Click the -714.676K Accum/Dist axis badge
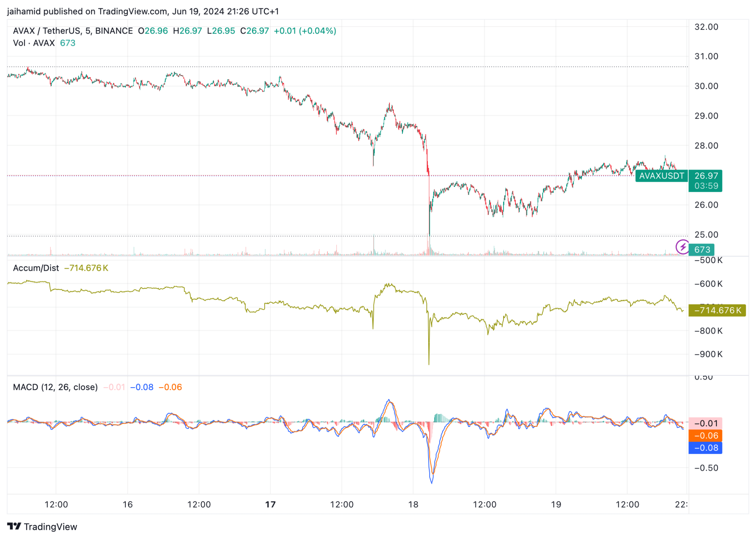The width and height of the screenshot is (756, 539). pyautogui.click(x=717, y=310)
